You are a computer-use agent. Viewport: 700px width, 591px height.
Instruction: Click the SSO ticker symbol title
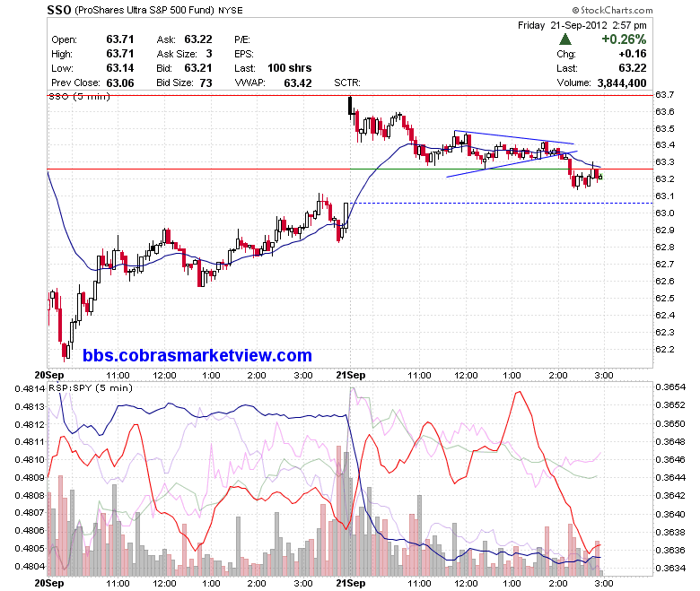[x=59, y=10]
